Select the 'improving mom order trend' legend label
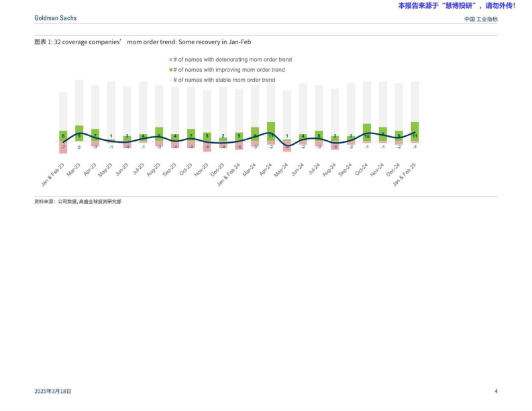The image size is (532, 411). pos(229,70)
